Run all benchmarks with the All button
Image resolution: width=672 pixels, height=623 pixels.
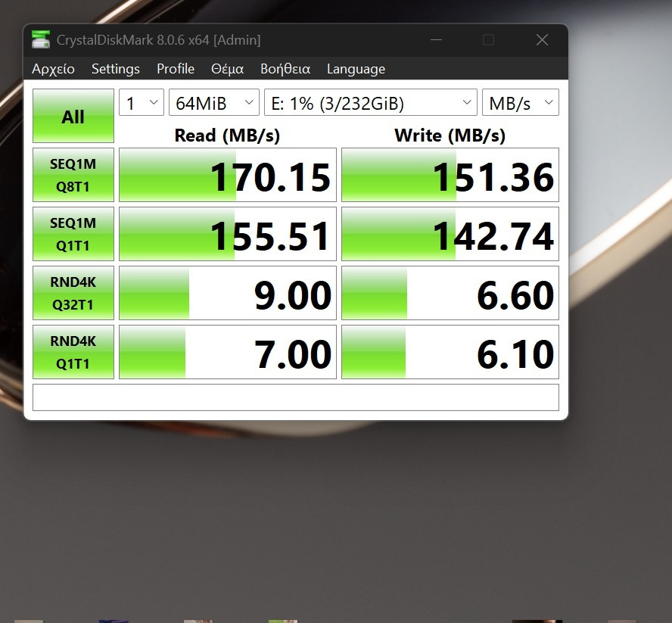(x=73, y=116)
